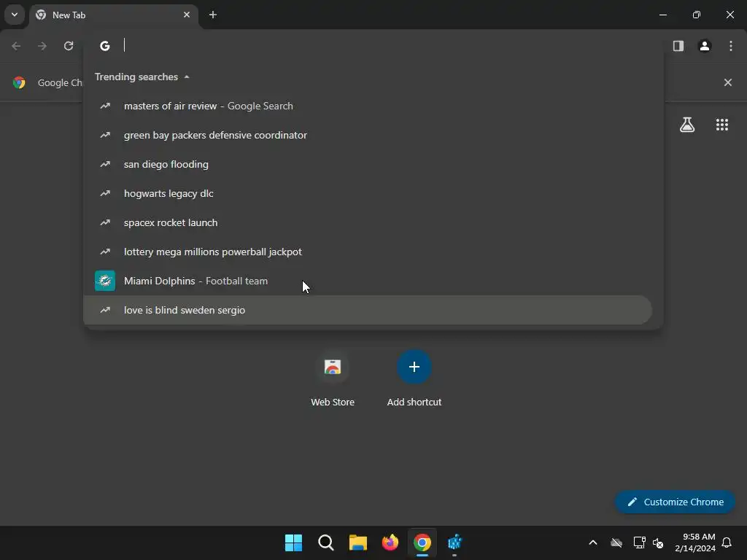Open a new tab with plus button
This screenshot has height=560, width=747.
click(213, 15)
